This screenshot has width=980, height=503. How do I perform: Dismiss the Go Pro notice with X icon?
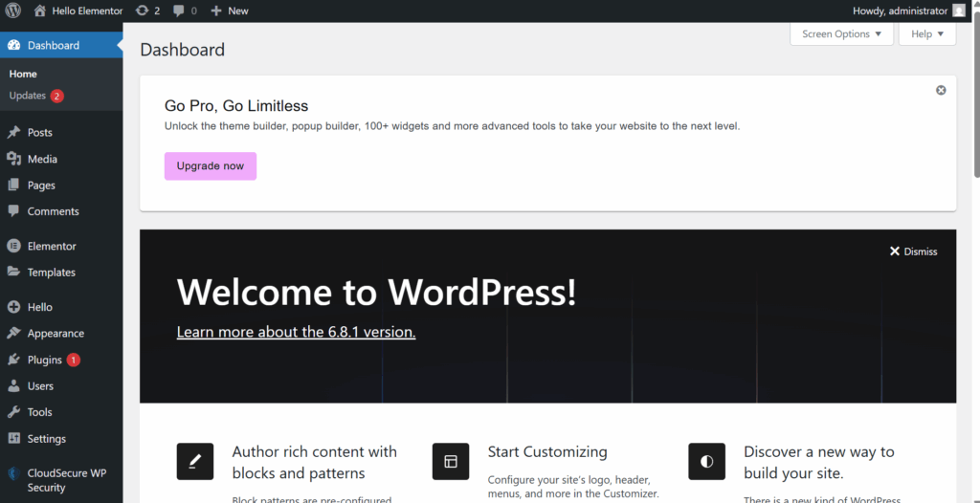click(x=941, y=90)
